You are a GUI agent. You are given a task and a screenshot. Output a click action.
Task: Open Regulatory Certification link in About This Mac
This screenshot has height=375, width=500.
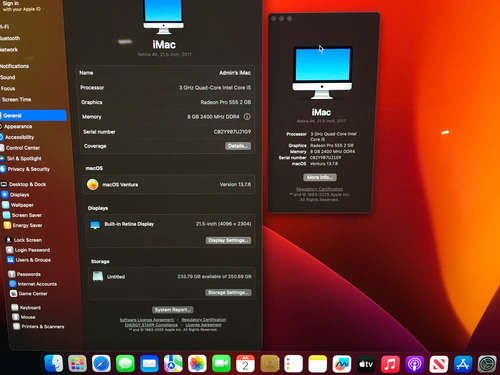(319, 189)
